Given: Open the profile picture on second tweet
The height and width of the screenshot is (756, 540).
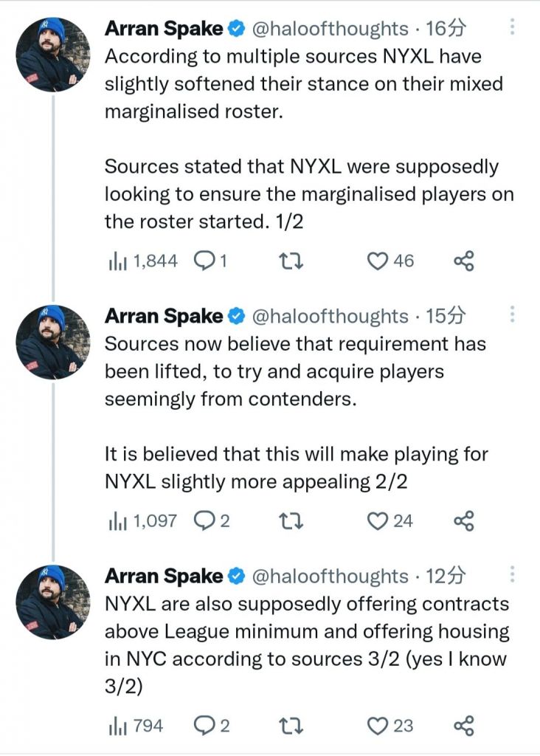Looking at the screenshot, I should click(52, 342).
